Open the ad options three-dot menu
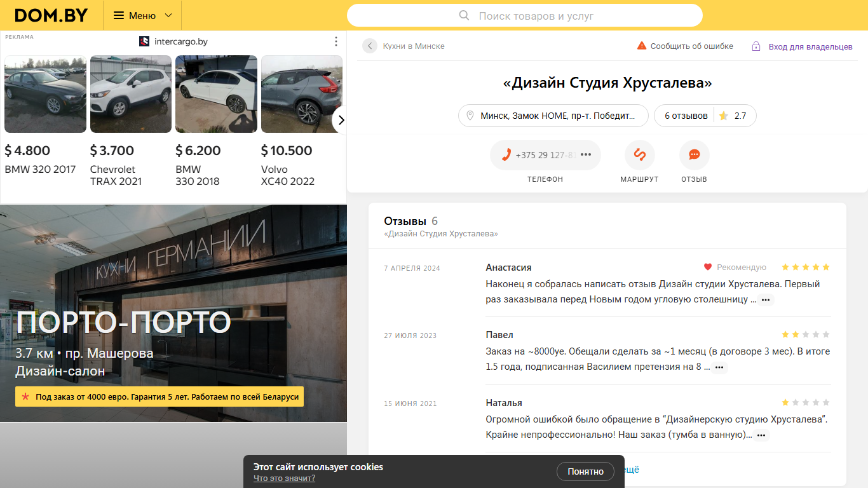The height and width of the screenshot is (488, 868). pos(336,41)
